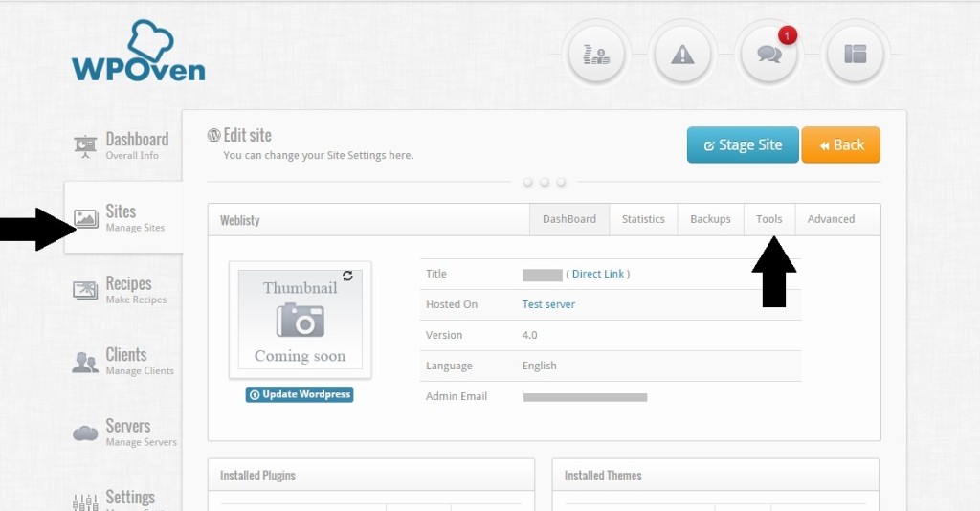The height and width of the screenshot is (511, 980).
Task: Click the Thumbnail Coming soon image
Action: (300, 320)
